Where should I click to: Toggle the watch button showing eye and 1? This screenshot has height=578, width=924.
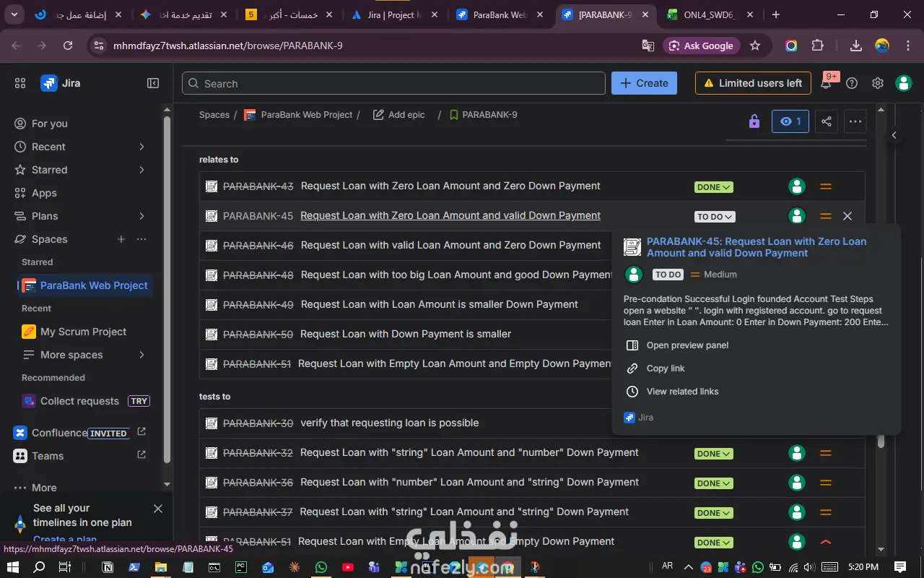click(790, 121)
